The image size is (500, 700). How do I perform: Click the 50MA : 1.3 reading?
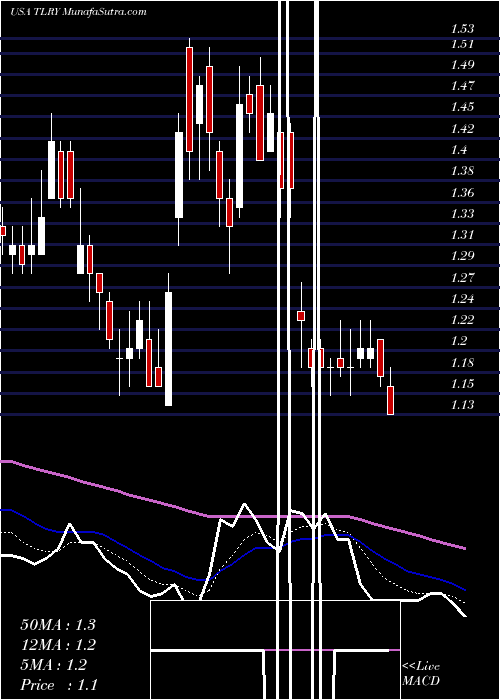click(58, 625)
